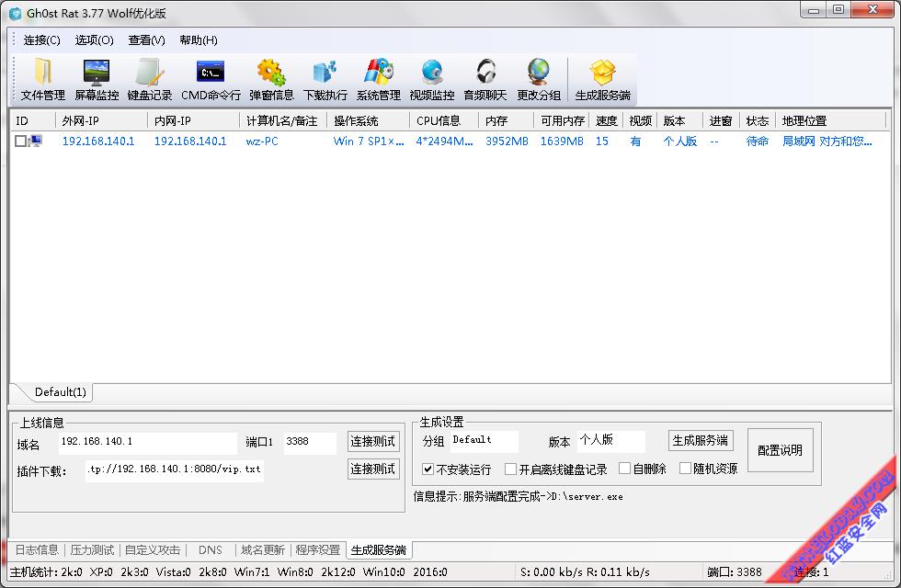The height and width of the screenshot is (588, 901).
Task: Click the 版本 column header
Action: [x=679, y=120]
